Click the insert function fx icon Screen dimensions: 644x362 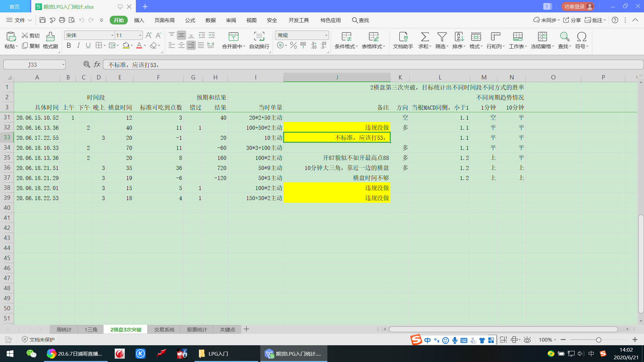[97, 64]
